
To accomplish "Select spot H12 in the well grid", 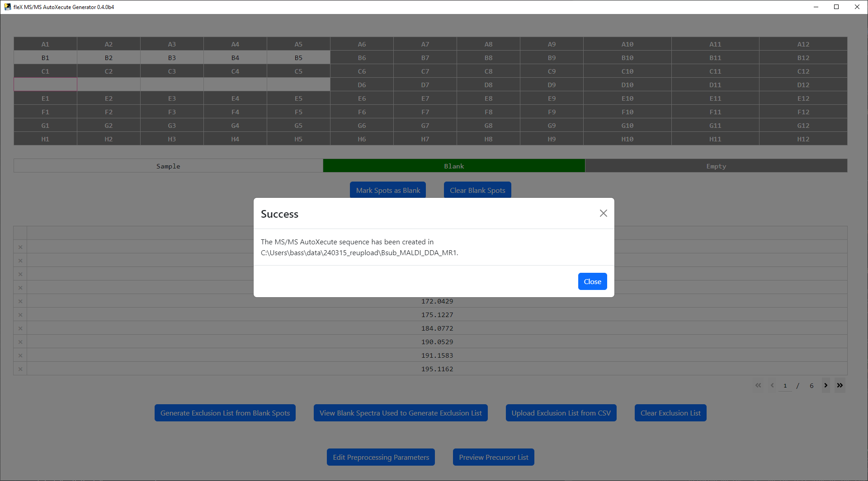I will pos(803,139).
